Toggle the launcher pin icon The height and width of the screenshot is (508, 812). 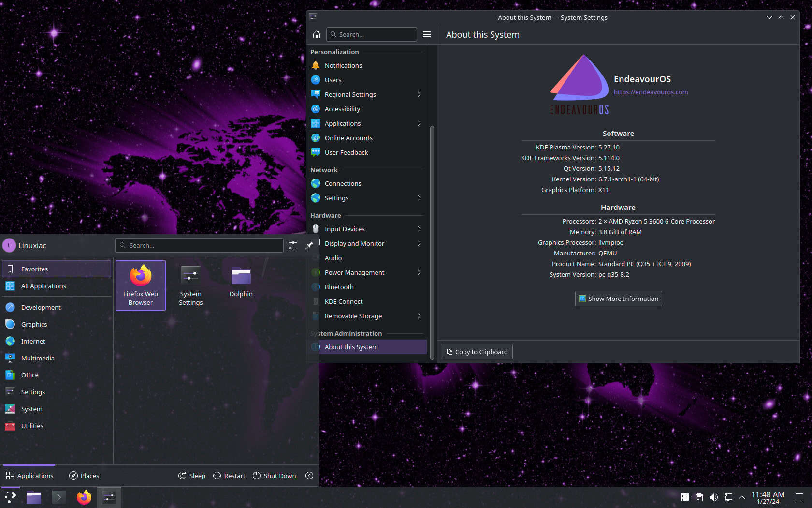tap(309, 245)
